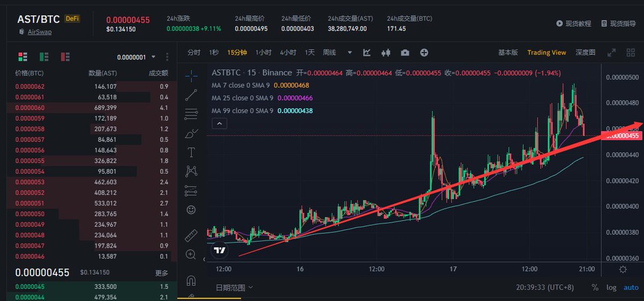The width and height of the screenshot is (644, 301).
Task: Select the brush drawing tool
Action: point(192,133)
